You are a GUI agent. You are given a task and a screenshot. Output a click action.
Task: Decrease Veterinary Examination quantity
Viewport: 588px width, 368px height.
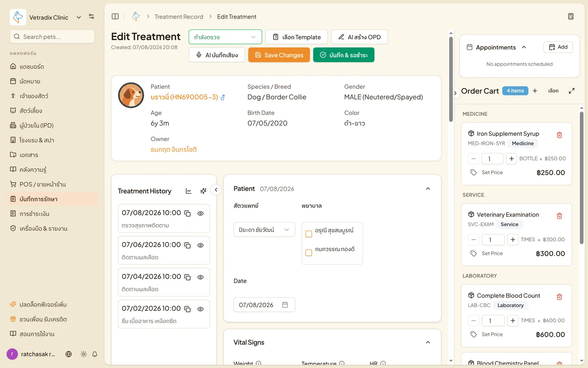(x=474, y=240)
